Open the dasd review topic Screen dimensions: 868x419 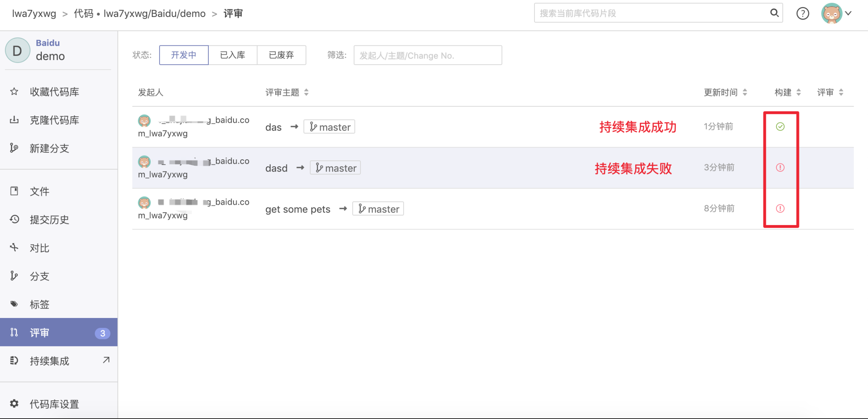(x=276, y=168)
